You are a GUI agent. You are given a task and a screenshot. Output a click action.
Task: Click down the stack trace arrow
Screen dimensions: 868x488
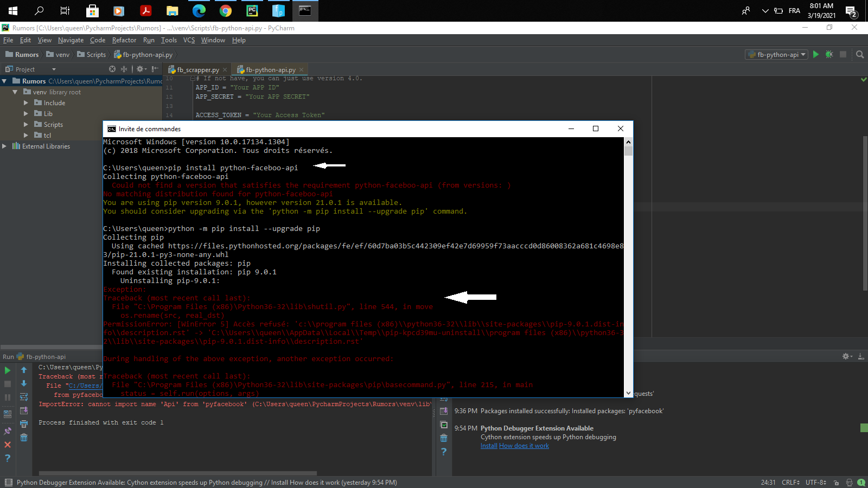(24, 383)
